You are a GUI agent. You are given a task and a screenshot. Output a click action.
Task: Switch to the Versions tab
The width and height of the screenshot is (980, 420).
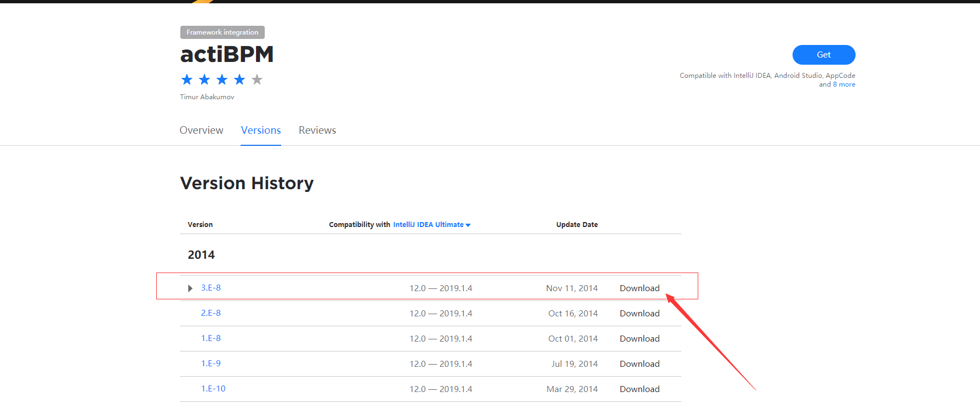click(261, 130)
